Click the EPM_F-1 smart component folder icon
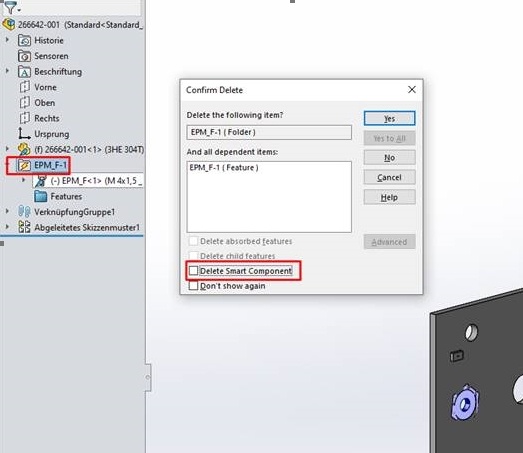 [x=24, y=165]
